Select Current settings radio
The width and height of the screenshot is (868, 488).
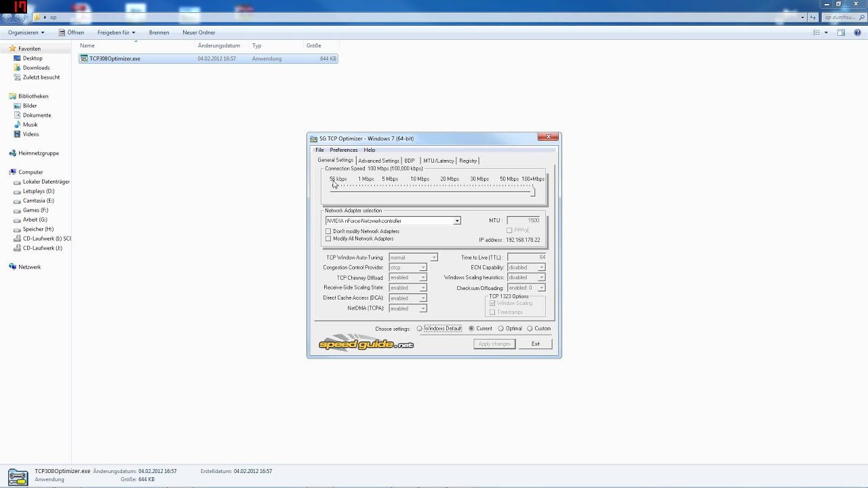click(471, 329)
